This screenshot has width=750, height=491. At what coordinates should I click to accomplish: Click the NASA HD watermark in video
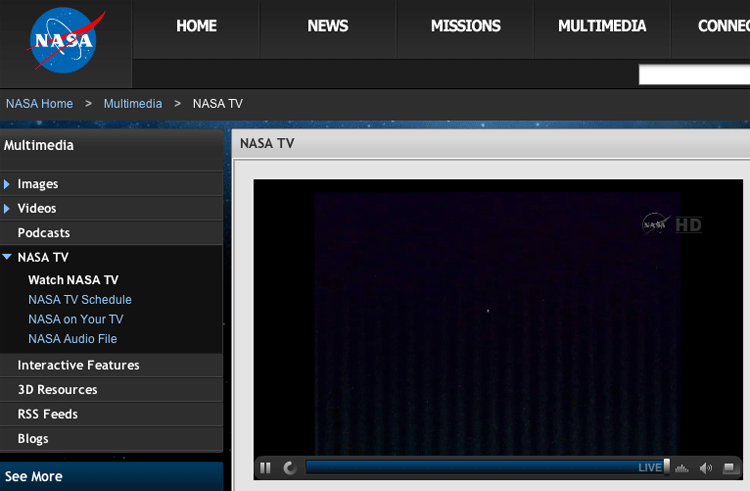pyautogui.click(x=672, y=224)
